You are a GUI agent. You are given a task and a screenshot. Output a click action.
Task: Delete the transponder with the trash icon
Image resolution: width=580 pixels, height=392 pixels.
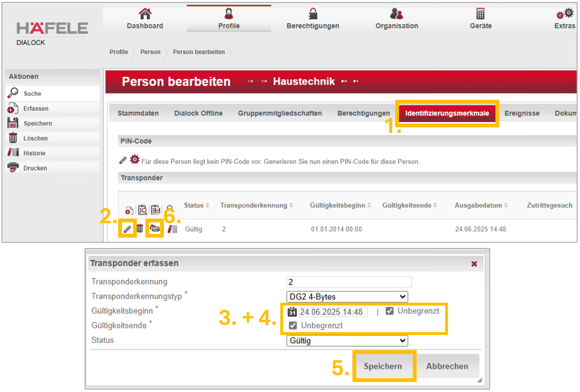(140, 229)
